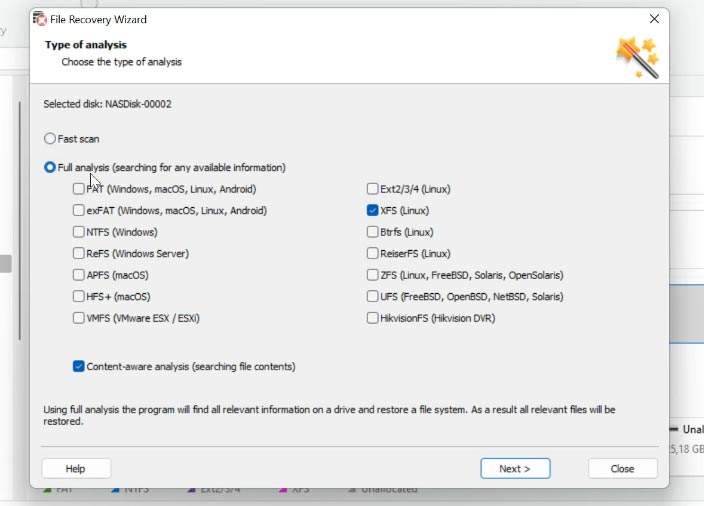Click the 'Using full analysis' description text

pyautogui.click(x=329, y=415)
